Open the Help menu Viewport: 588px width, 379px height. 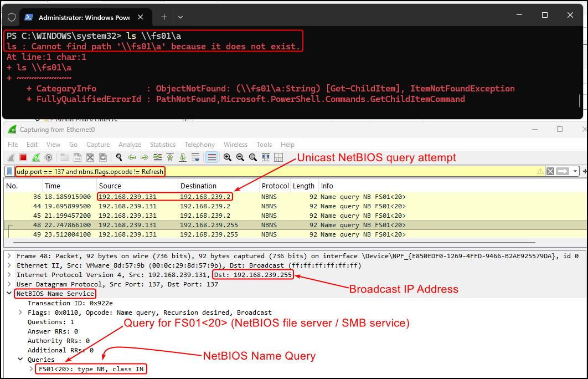coord(287,145)
